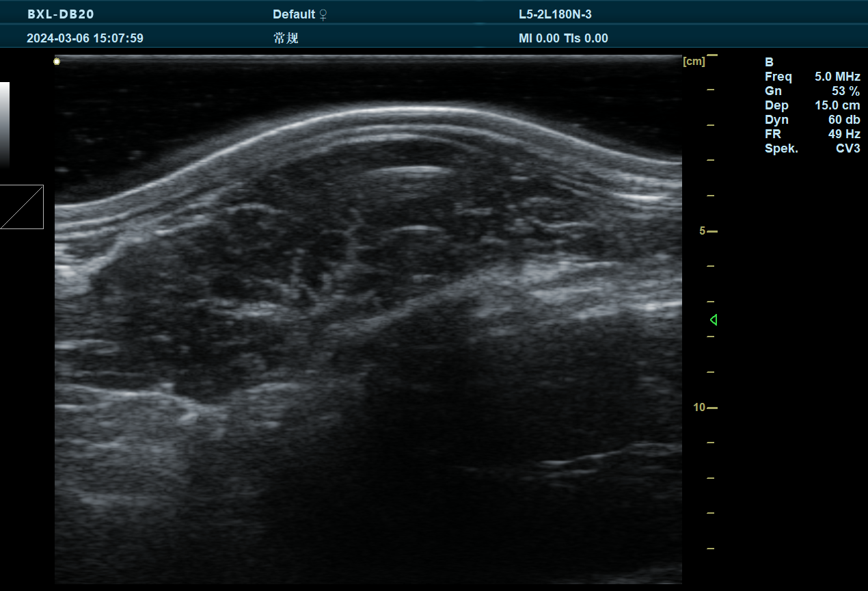
Task: Select the Dyn dynamic range label
Action: pyautogui.click(x=776, y=120)
